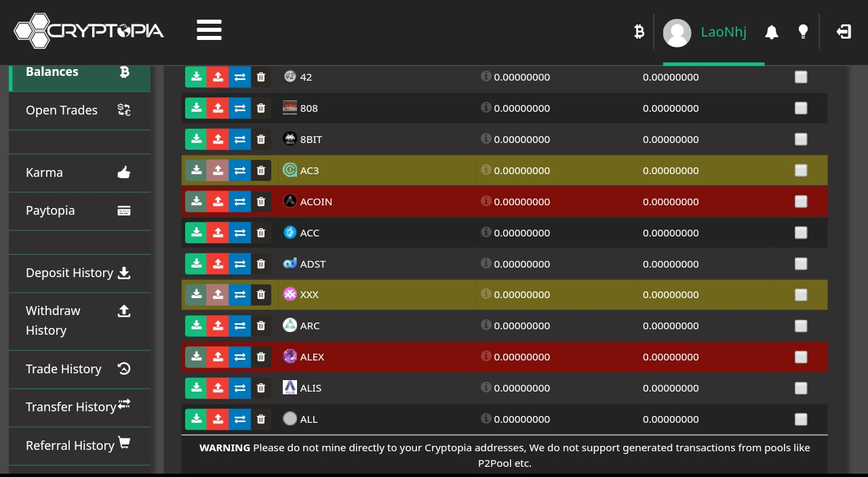
Task: Tick the checkbox for 8BIT
Action: [801, 140]
